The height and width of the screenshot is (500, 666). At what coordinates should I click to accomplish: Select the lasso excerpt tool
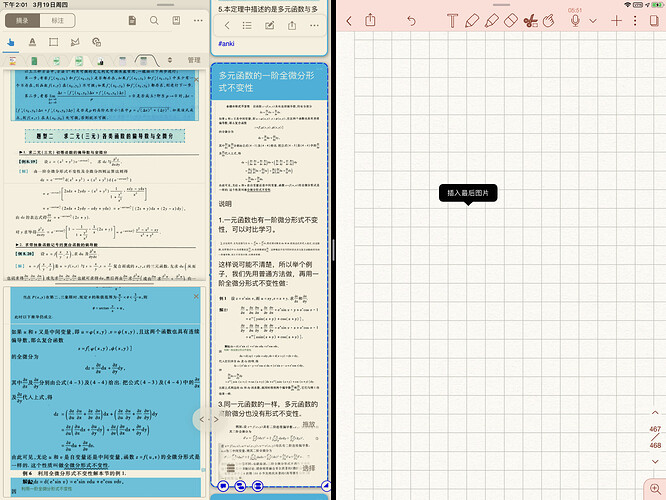75,42
